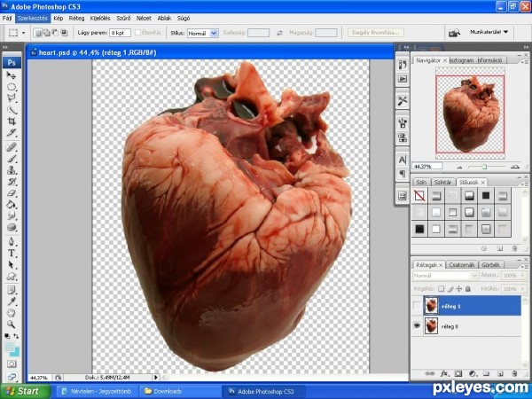
Task: Switch to the Színtár tab
Action: pyautogui.click(x=442, y=182)
